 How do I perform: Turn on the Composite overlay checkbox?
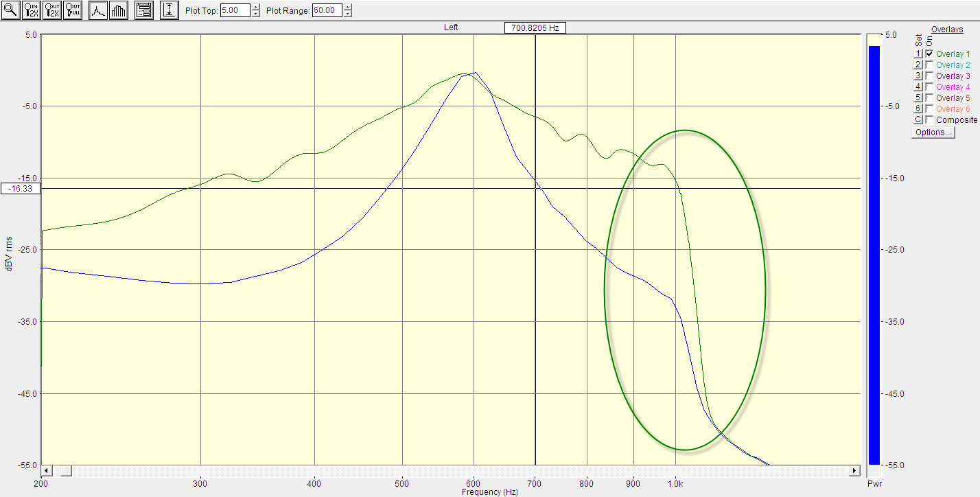tap(929, 120)
